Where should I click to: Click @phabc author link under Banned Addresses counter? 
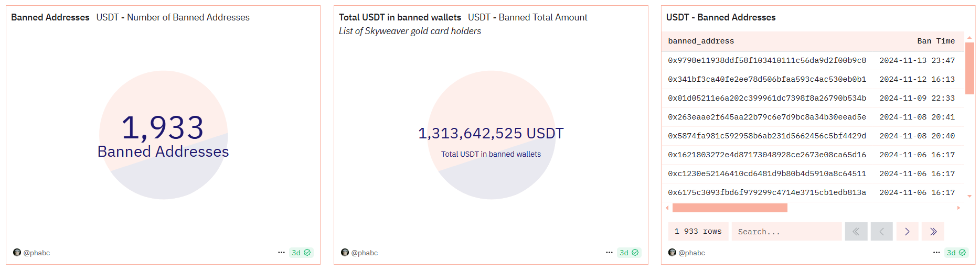coord(36,253)
